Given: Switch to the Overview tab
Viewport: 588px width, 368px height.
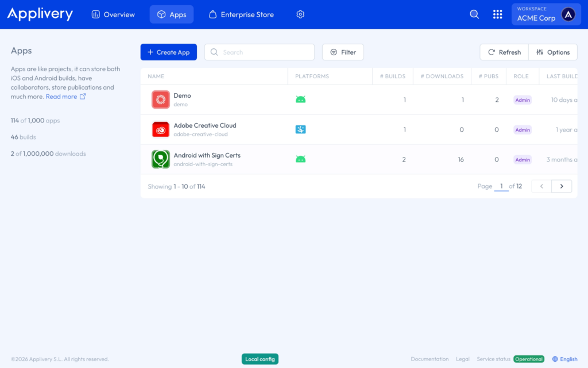Looking at the screenshot, I should click(113, 14).
